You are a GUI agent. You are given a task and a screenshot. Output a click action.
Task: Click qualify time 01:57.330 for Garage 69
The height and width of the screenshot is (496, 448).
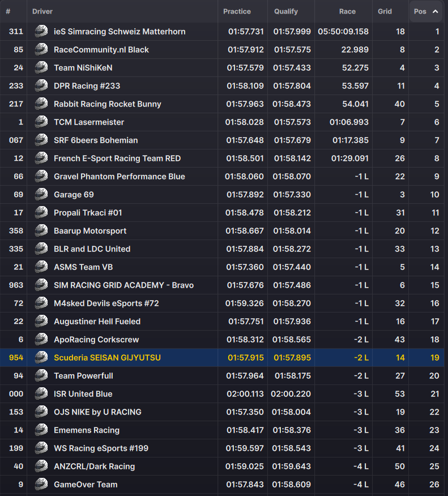(x=292, y=194)
